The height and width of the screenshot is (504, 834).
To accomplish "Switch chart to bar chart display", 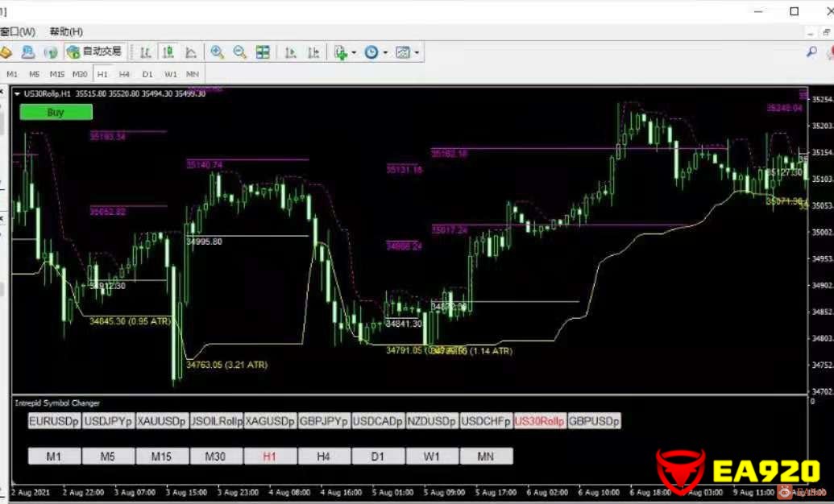I will click(x=146, y=52).
